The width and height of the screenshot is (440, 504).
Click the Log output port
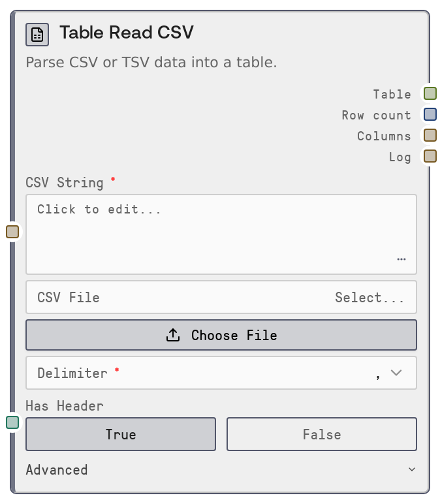coord(430,156)
